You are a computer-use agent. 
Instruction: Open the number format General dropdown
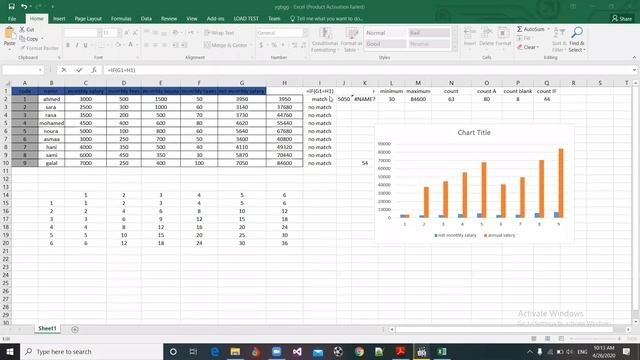coord(305,33)
